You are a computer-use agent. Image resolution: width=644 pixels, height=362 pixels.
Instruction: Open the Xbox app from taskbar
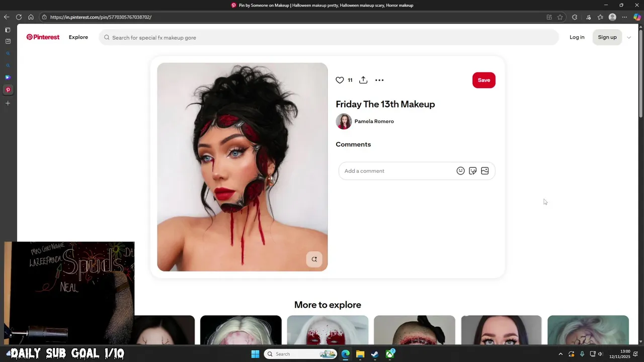pyautogui.click(x=390, y=354)
